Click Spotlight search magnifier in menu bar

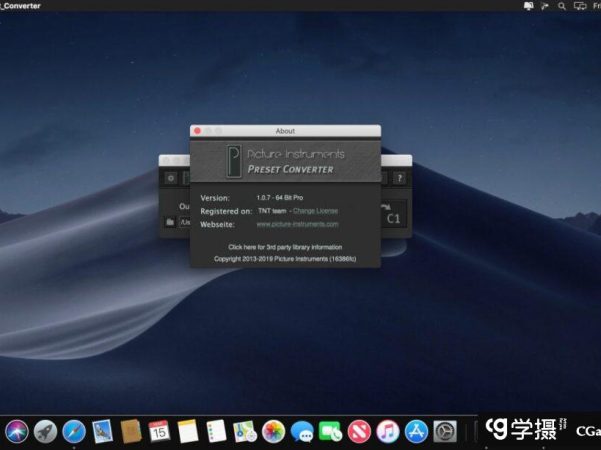(x=562, y=6)
